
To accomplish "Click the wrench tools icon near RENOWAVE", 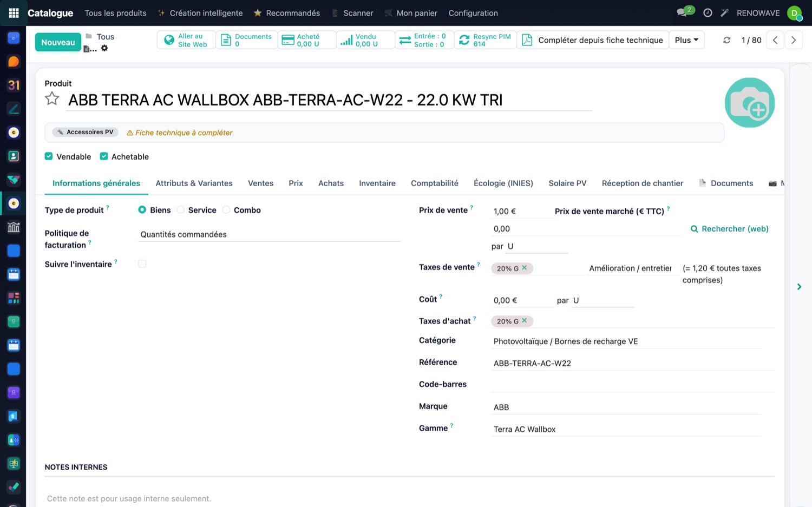I will tap(725, 13).
